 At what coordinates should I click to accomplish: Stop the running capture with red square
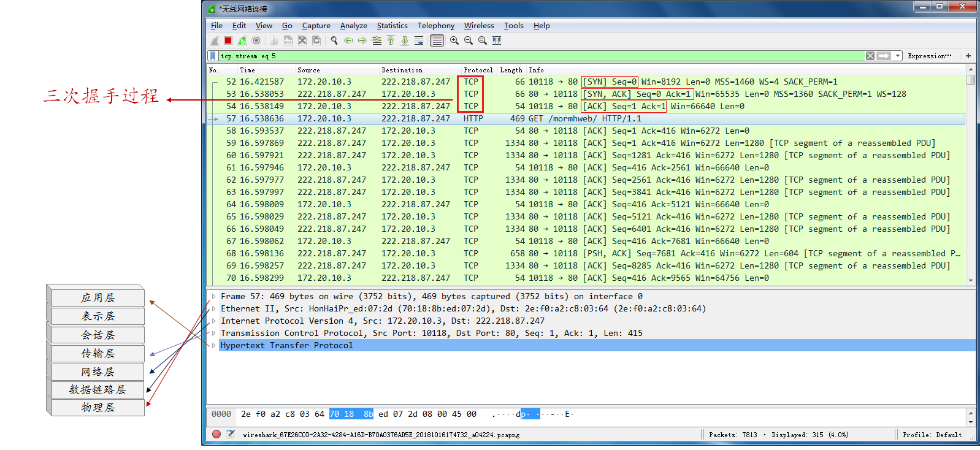pos(228,40)
